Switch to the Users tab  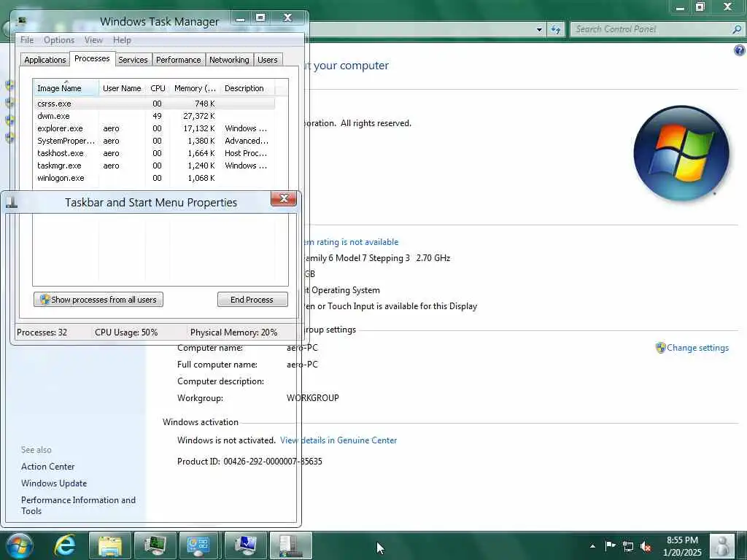(267, 60)
